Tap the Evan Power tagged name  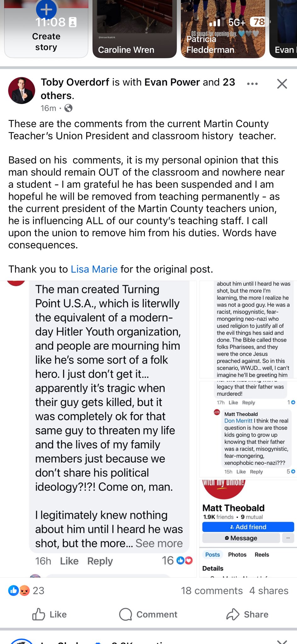[172, 82]
